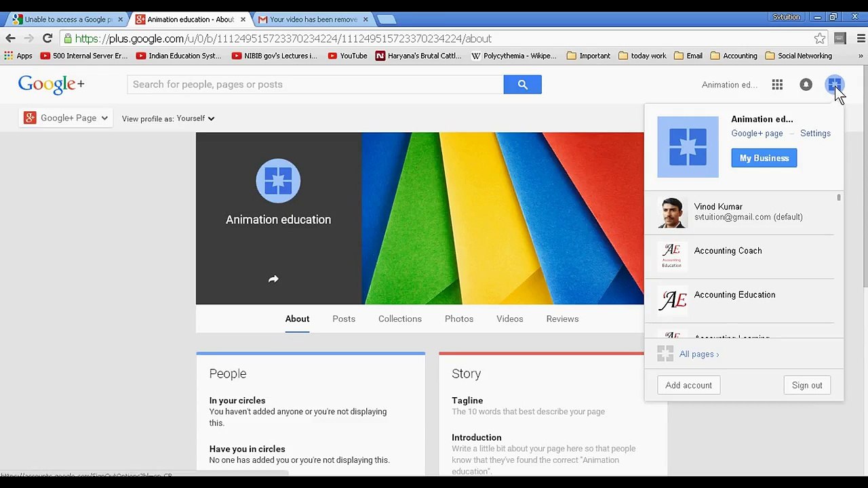Open the Reviews tab
This screenshot has height=488, width=868.
point(562,319)
